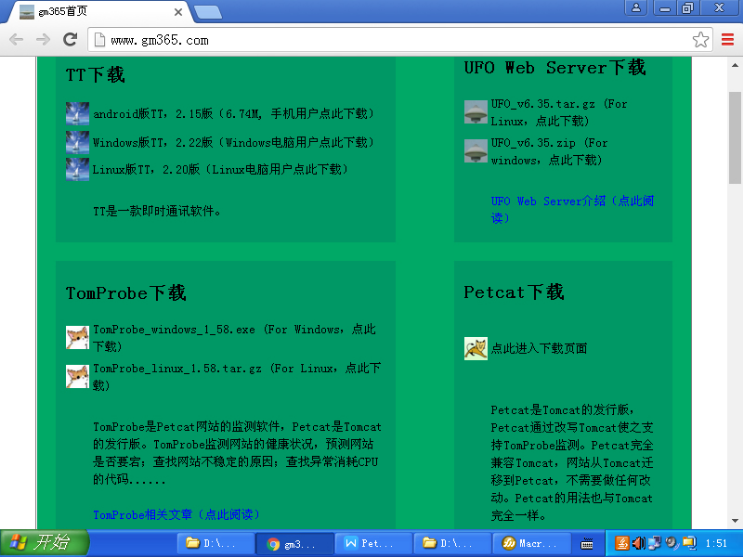Viewport: 743px width, 557px height.
Task: Click the UFO icon for zip download
Action: tap(476, 151)
